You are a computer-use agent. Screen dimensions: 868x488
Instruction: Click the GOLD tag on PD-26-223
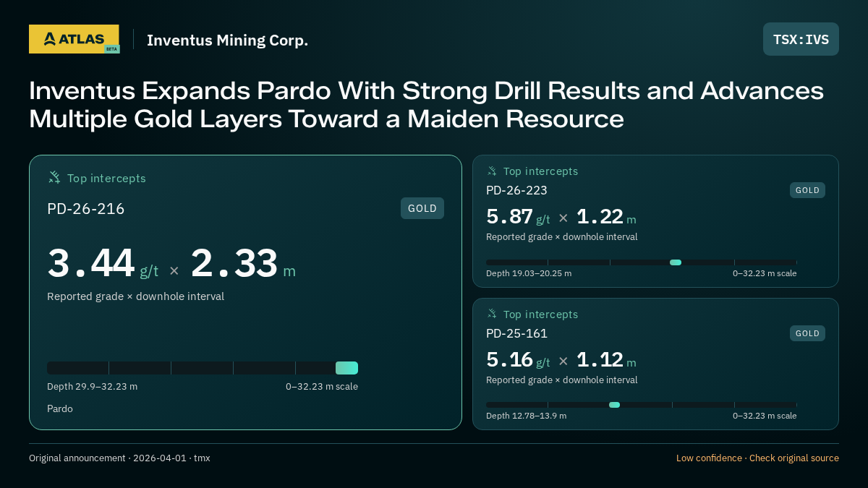807,190
